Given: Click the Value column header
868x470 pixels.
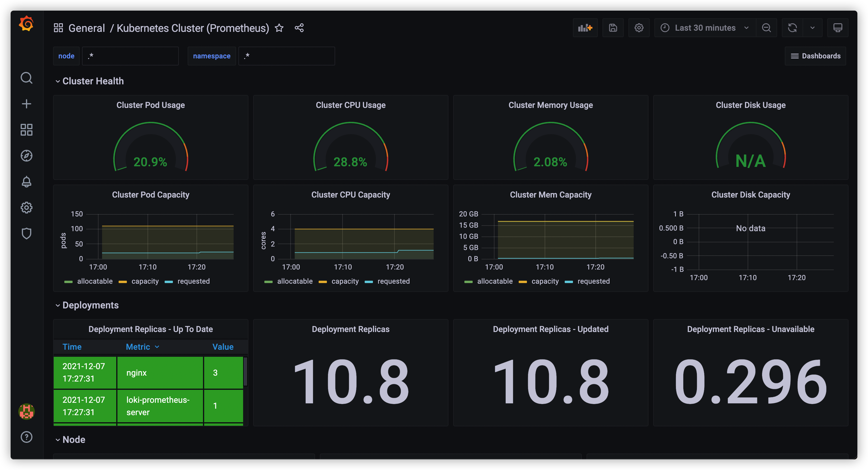Looking at the screenshot, I should pos(223,347).
